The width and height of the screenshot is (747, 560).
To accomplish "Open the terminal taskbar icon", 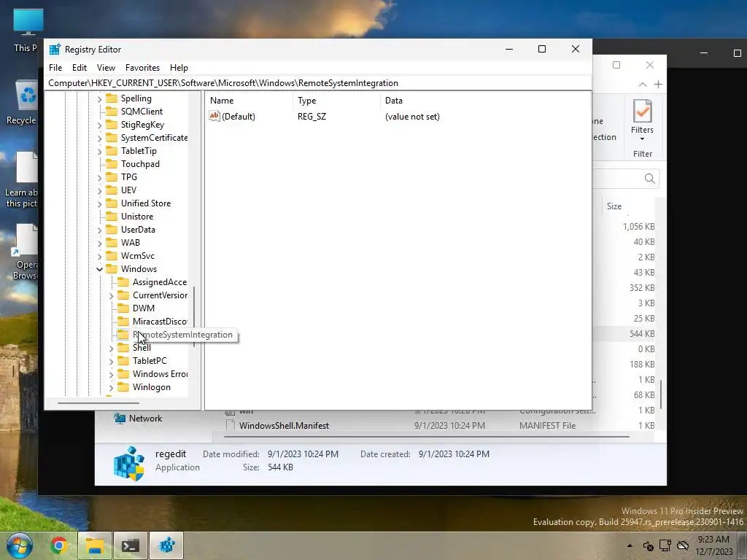I will 130,545.
